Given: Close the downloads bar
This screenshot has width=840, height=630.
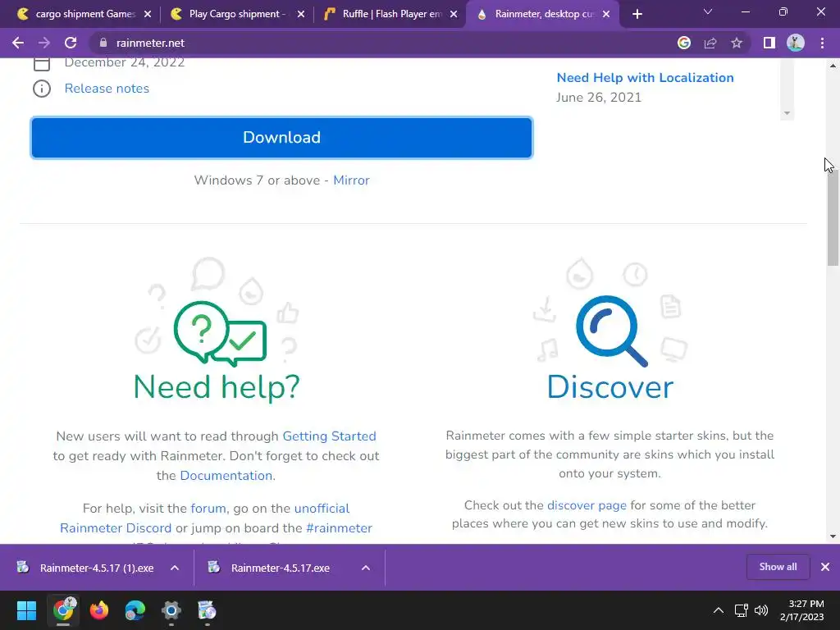Looking at the screenshot, I should point(825,567).
